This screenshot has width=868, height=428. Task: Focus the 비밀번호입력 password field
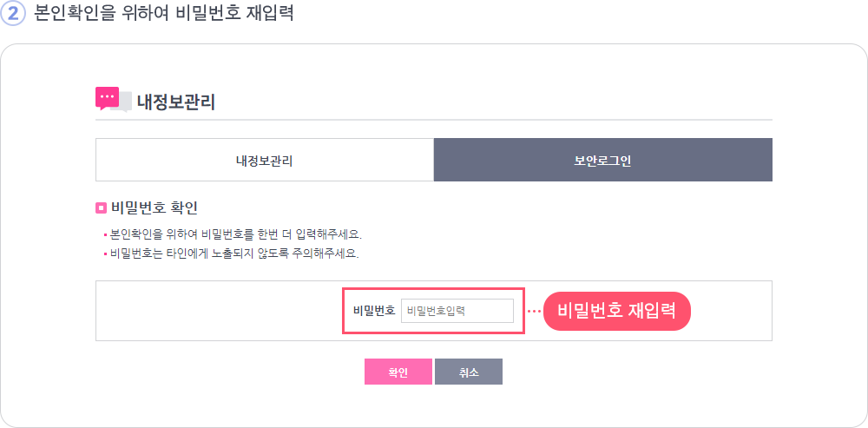click(457, 311)
